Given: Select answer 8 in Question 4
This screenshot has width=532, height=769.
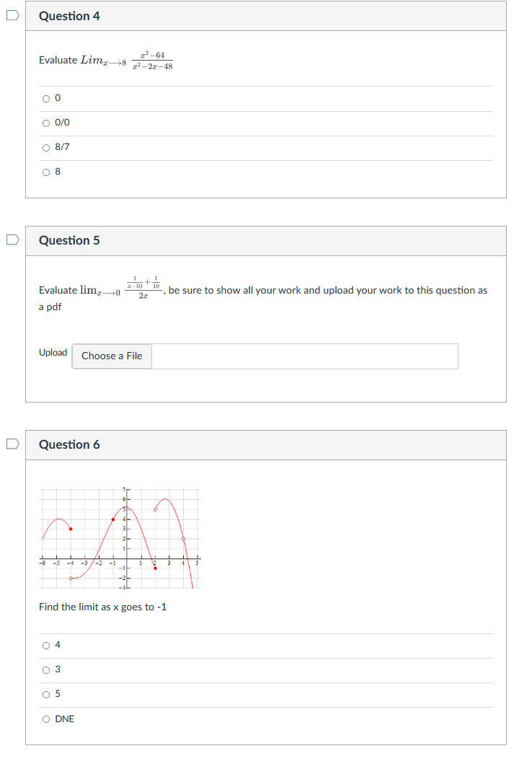Looking at the screenshot, I should coord(45,171).
